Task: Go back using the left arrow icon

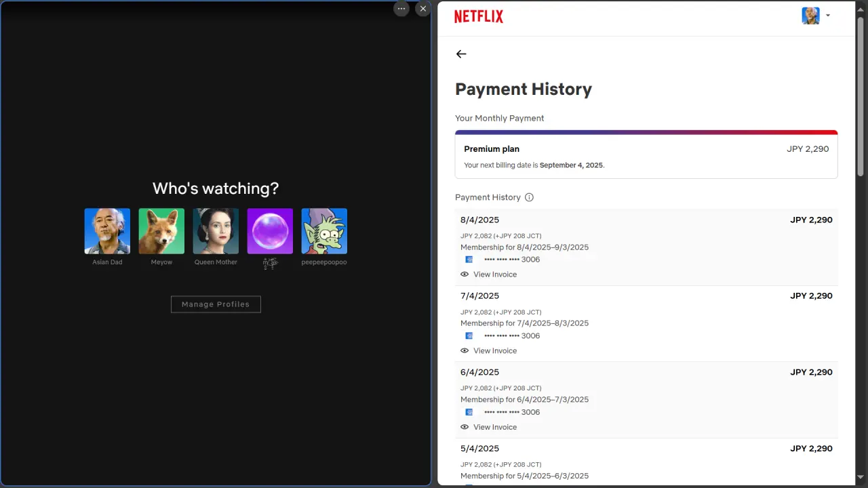Action: 461,54
